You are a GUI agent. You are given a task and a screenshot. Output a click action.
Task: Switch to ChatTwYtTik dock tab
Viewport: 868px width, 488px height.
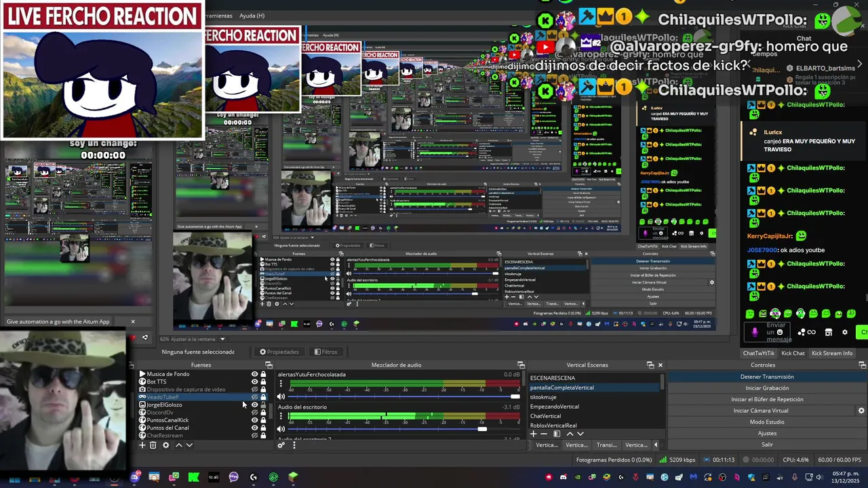(758, 353)
